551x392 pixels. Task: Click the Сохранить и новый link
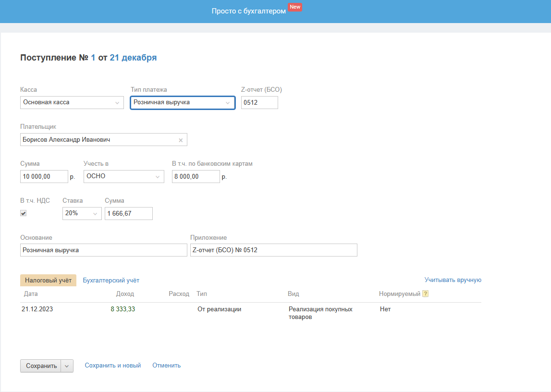(113, 365)
